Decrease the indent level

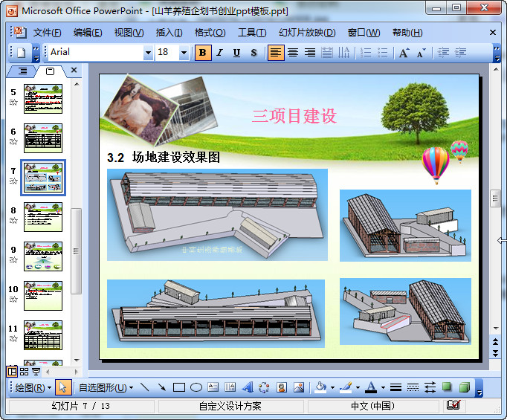(443, 52)
